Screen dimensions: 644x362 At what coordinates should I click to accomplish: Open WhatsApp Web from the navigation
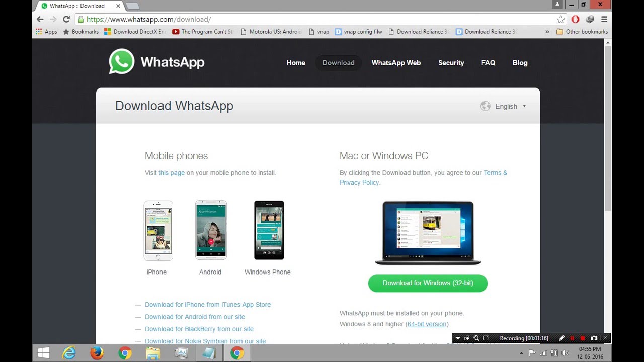(396, 63)
